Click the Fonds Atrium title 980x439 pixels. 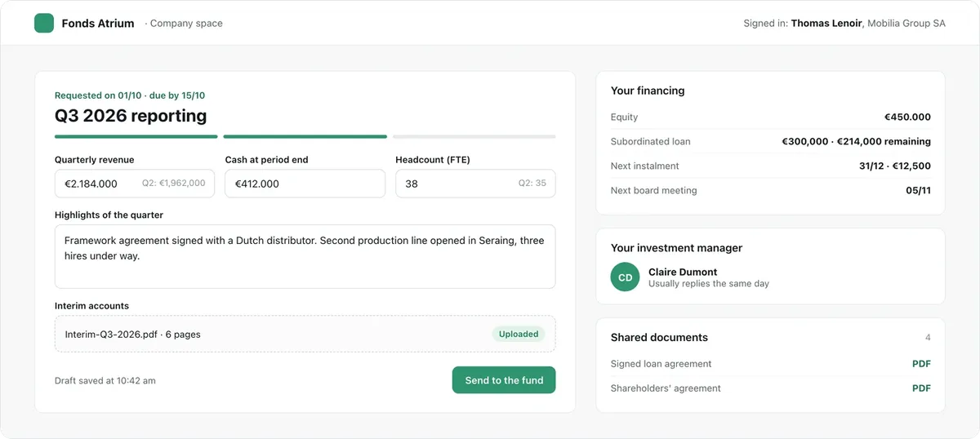click(x=98, y=24)
